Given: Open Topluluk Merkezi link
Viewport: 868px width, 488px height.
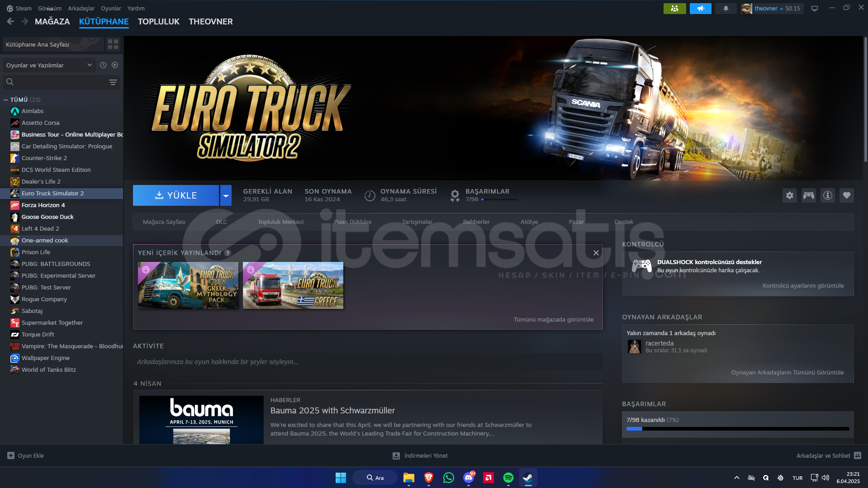Looking at the screenshot, I should pos(280,222).
